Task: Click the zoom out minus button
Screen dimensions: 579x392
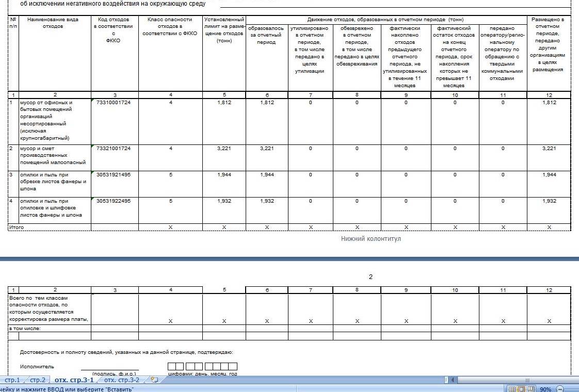Action: (560, 389)
